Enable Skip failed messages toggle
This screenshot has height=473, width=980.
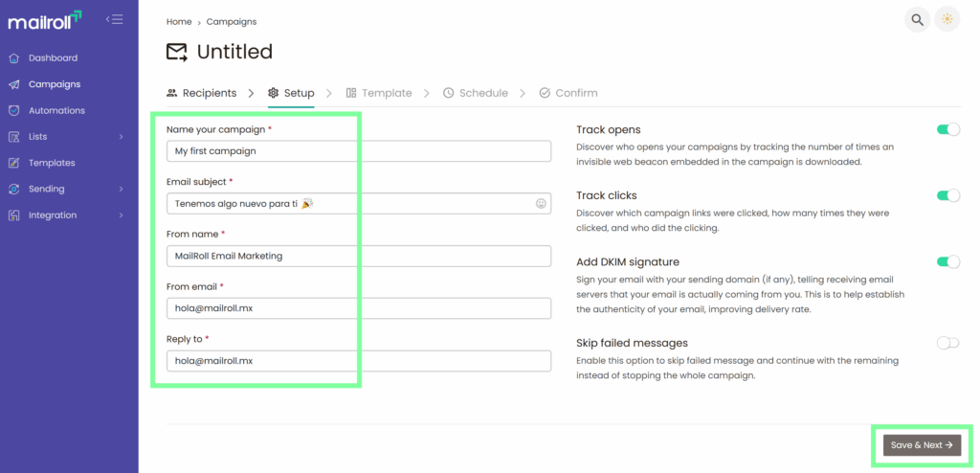click(x=947, y=343)
